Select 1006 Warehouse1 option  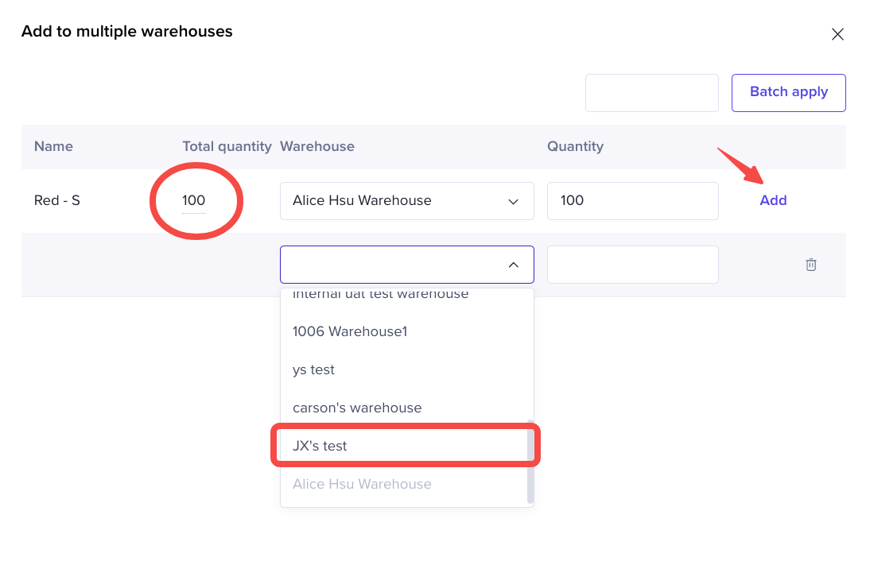(x=349, y=331)
